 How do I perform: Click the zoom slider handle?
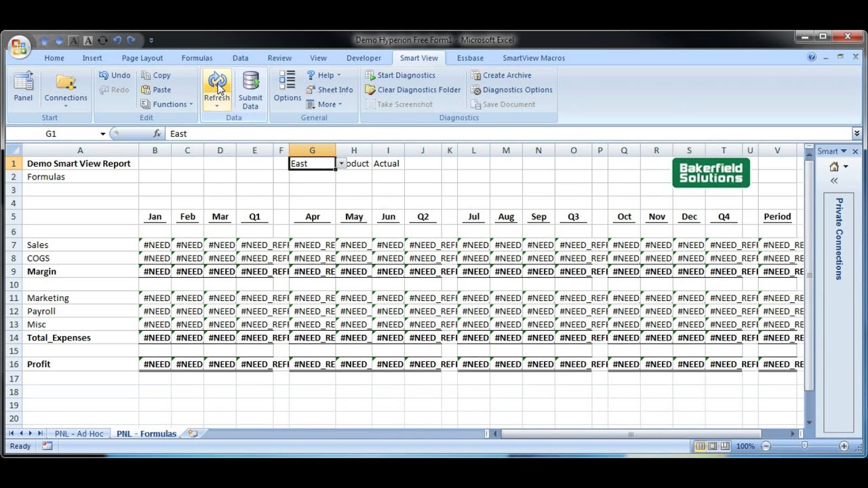pos(805,446)
